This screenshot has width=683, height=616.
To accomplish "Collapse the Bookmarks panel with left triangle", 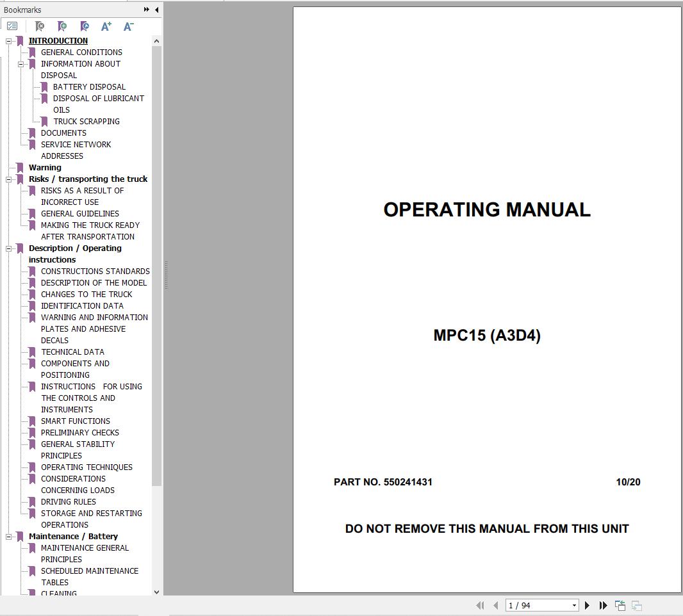I will [x=157, y=10].
